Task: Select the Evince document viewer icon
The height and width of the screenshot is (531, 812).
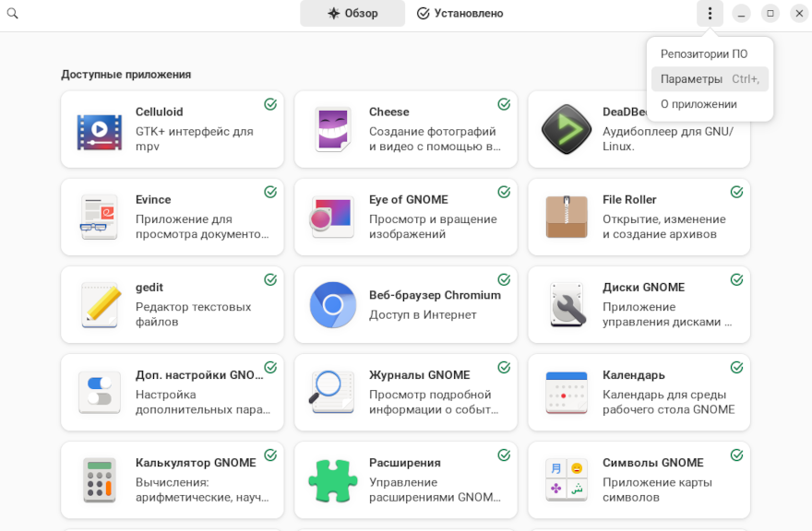Action: [100, 218]
